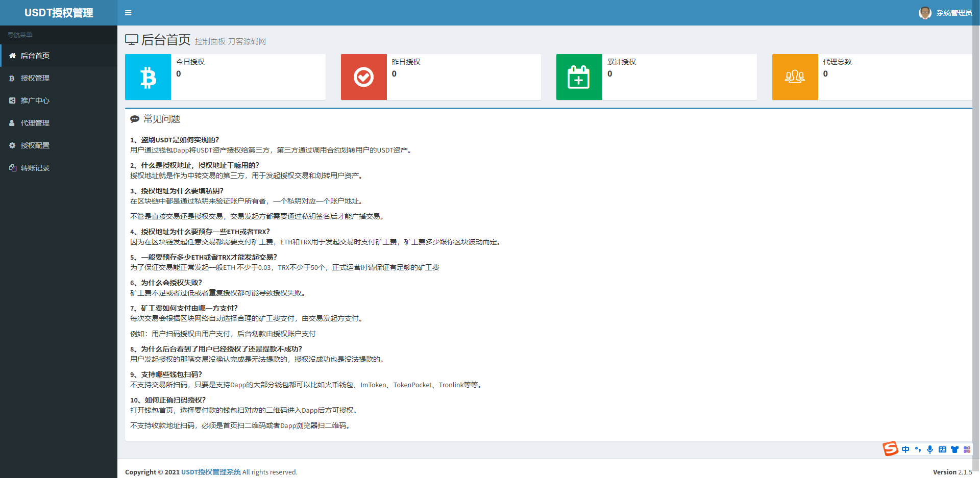Screen dimensions: 980x478
Task: Click the admin avatar picture
Action: tap(925, 13)
